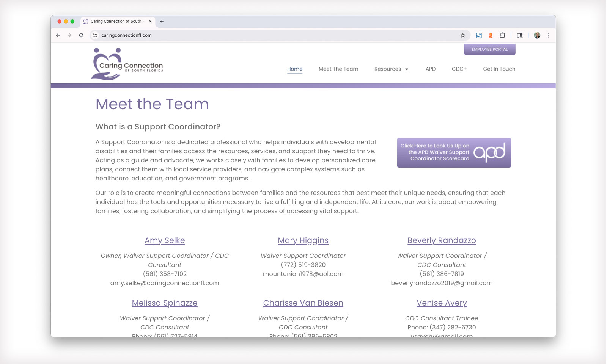
Task: Reload the page with the refresh icon
Action: pyautogui.click(x=81, y=35)
